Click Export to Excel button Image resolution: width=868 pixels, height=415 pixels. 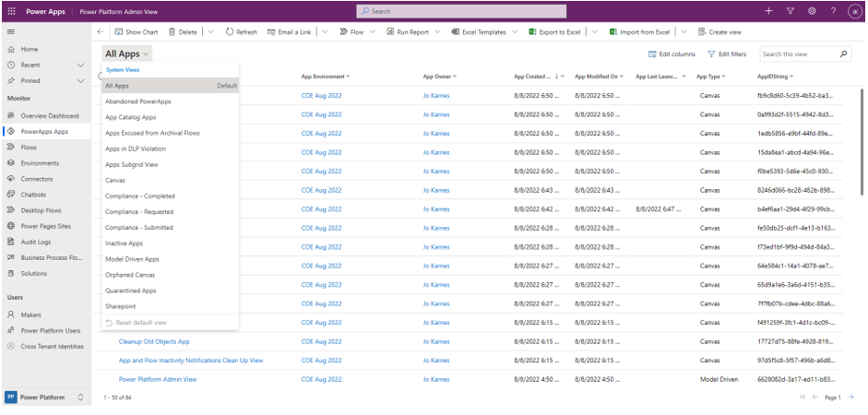click(x=554, y=31)
